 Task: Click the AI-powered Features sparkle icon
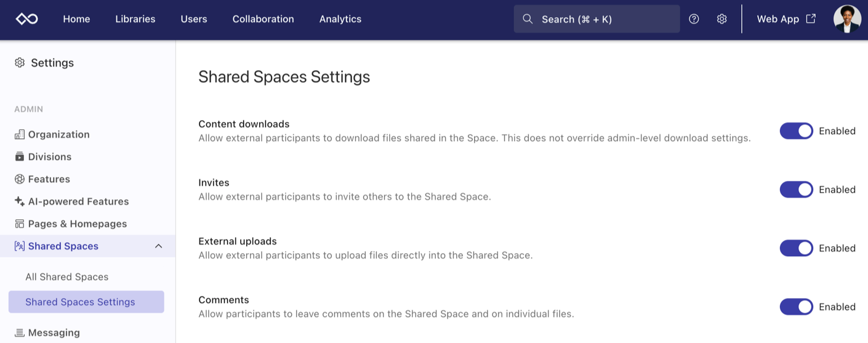[x=20, y=201]
